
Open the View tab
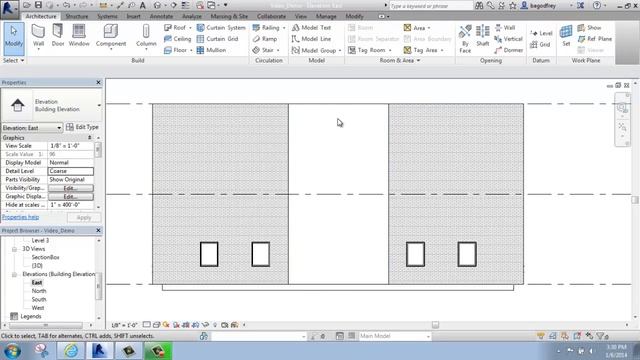[x=301, y=16]
